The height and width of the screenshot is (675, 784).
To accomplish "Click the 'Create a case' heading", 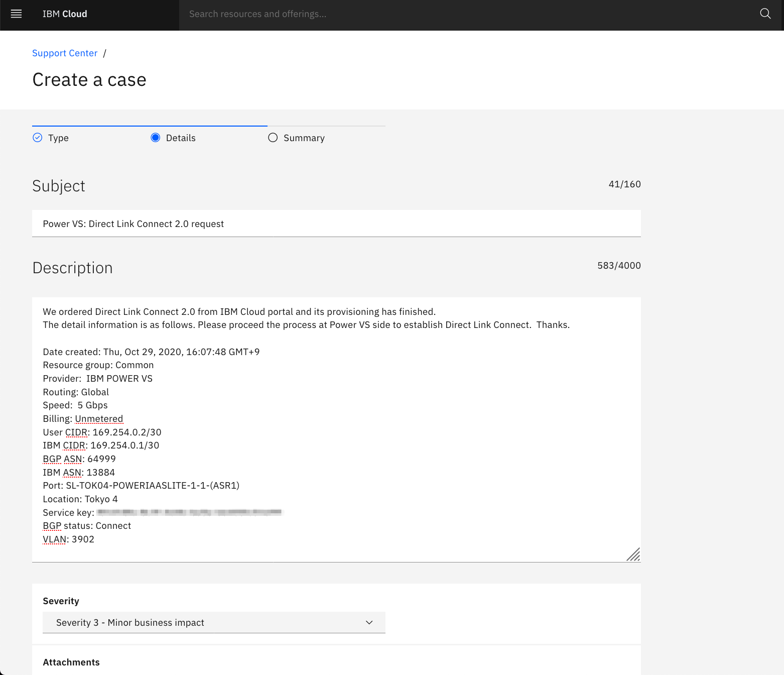I will 89,80.
